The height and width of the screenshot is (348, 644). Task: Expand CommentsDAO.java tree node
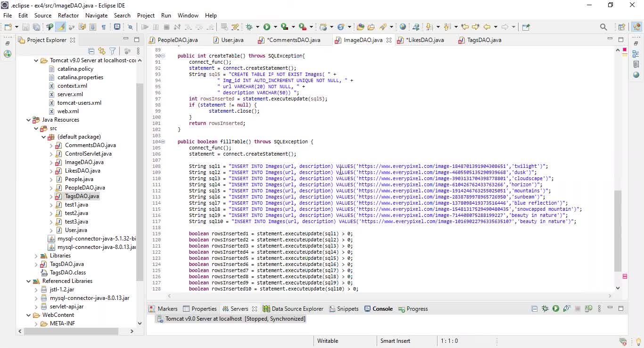pos(51,145)
